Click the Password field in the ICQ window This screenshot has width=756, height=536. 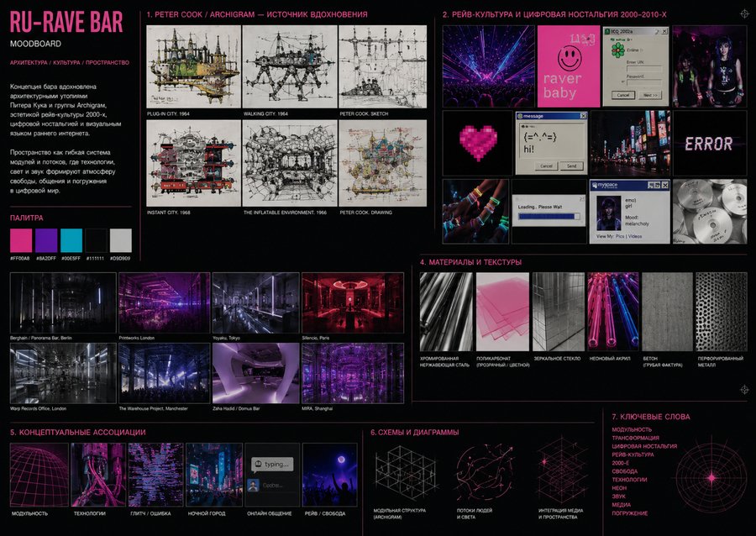click(x=644, y=82)
